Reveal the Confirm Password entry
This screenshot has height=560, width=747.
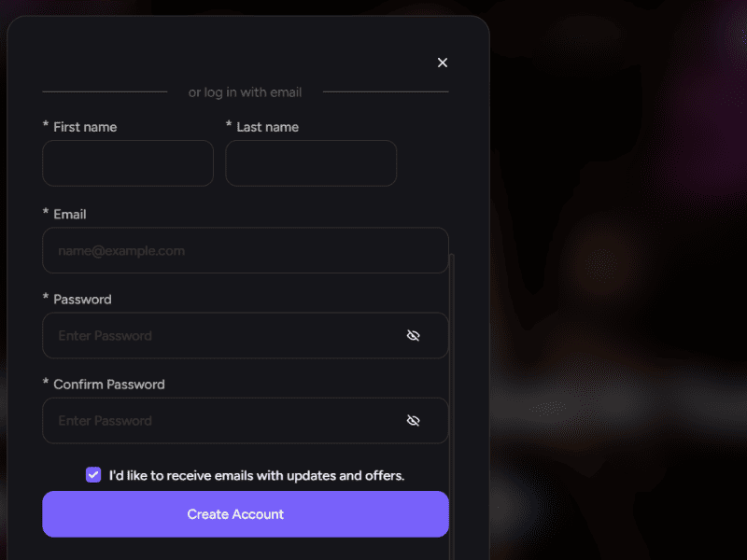pos(414,421)
